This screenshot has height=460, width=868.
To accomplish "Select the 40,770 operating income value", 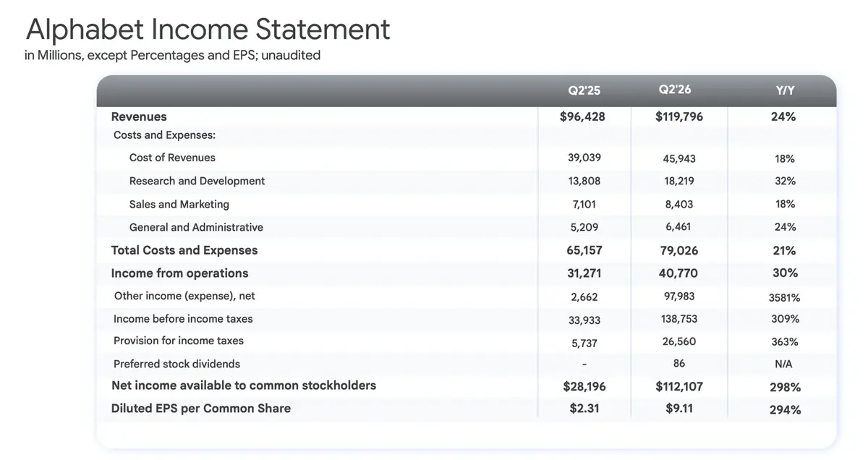I will tap(678, 273).
